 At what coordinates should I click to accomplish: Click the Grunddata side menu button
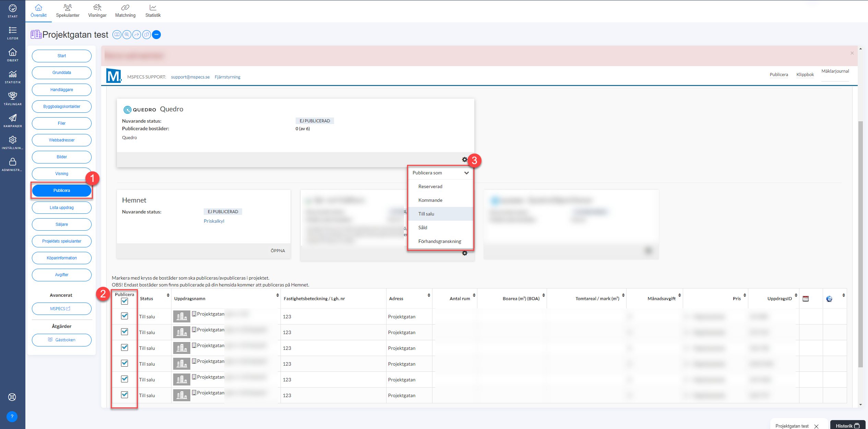[62, 73]
